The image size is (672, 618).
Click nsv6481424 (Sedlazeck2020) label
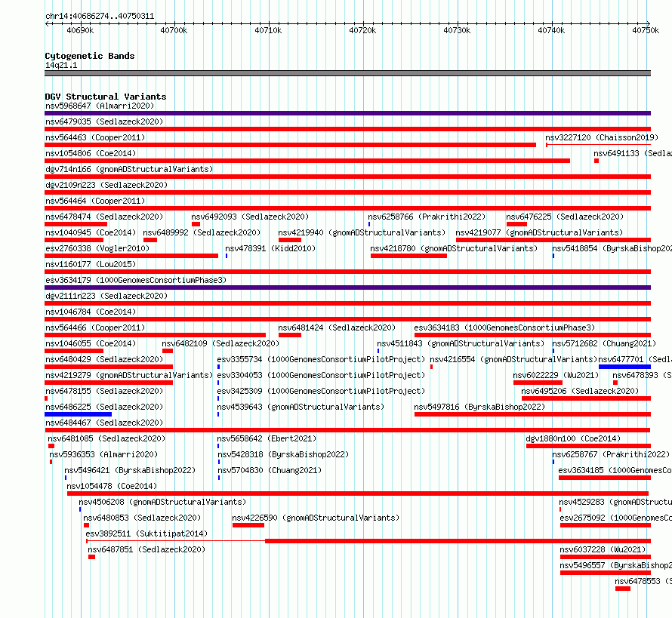coord(337,327)
